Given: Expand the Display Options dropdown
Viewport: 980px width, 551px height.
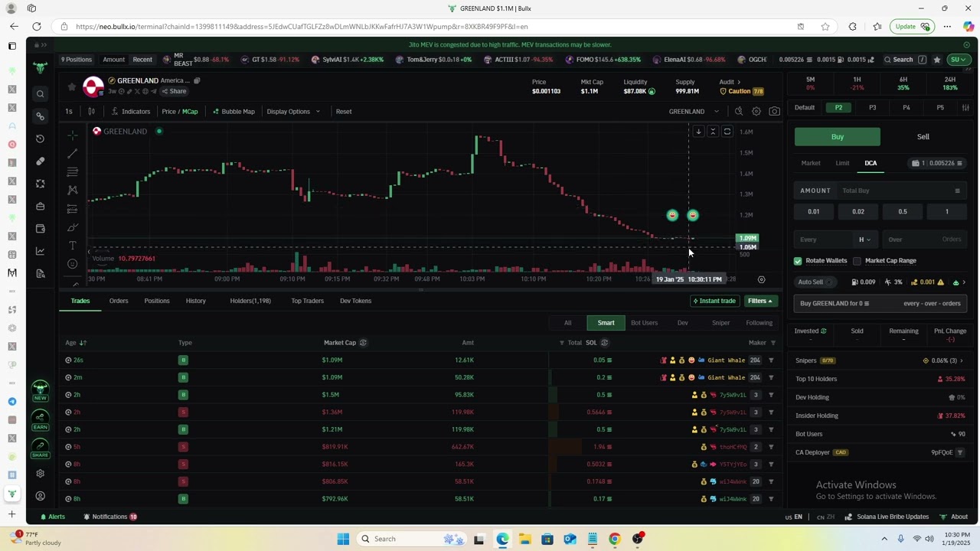Looking at the screenshot, I should [293, 112].
